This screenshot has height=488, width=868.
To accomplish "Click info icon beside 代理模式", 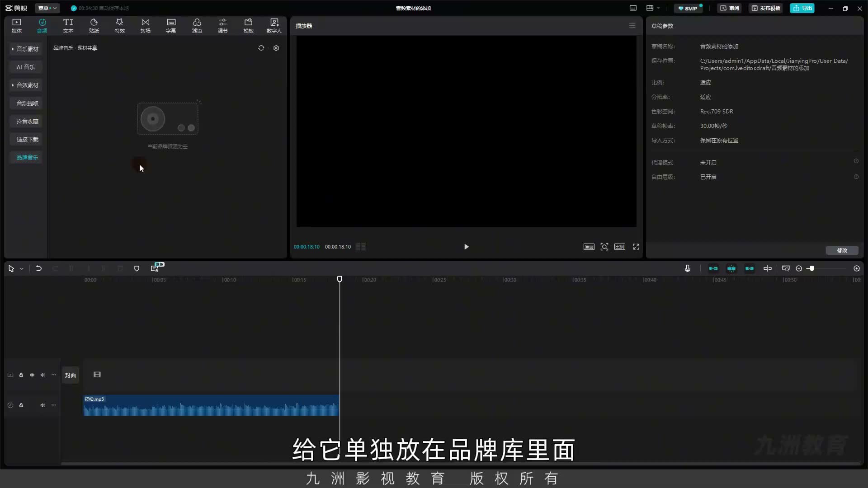I will (856, 161).
